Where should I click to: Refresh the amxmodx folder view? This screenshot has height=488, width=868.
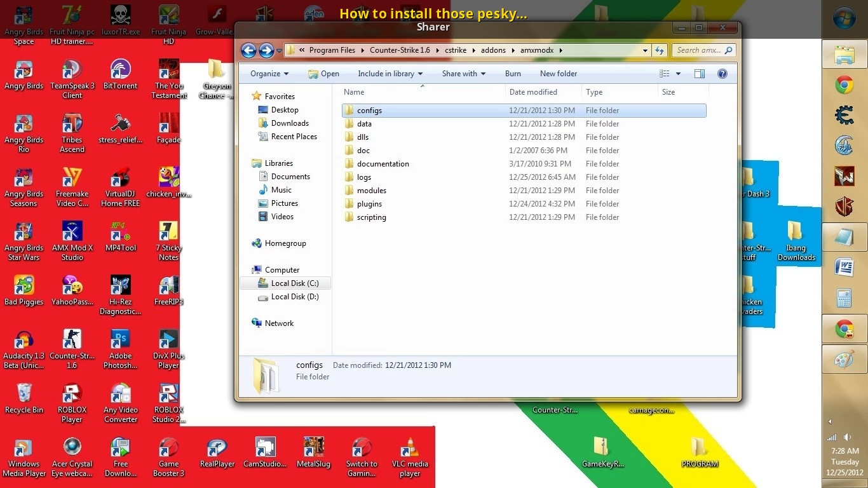pyautogui.click(x=660, y=50)
